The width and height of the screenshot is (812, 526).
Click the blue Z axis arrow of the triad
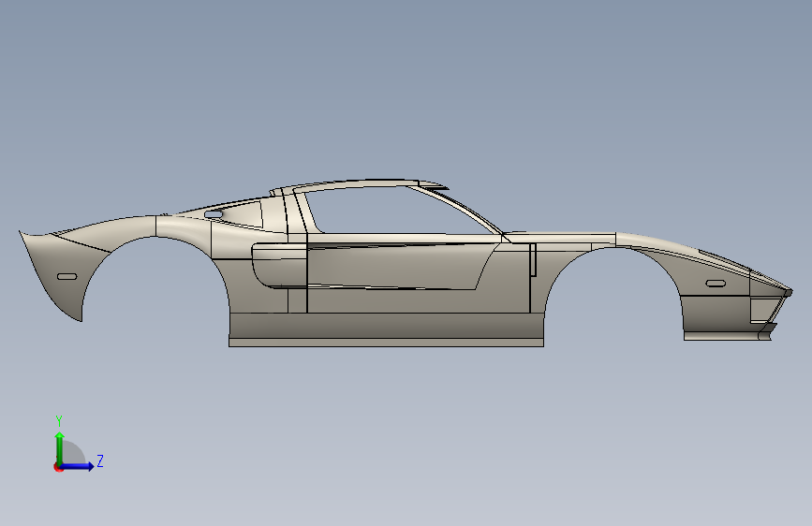77,466
